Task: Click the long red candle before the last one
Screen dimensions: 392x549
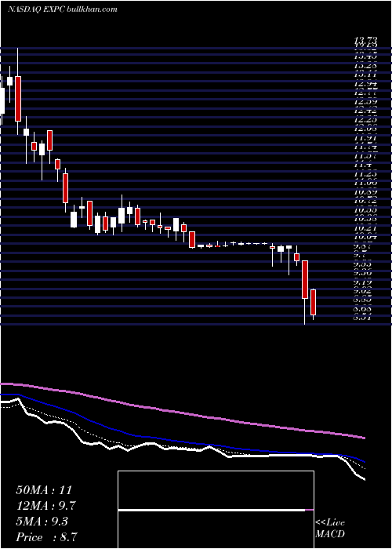Action: click(305, 279)
